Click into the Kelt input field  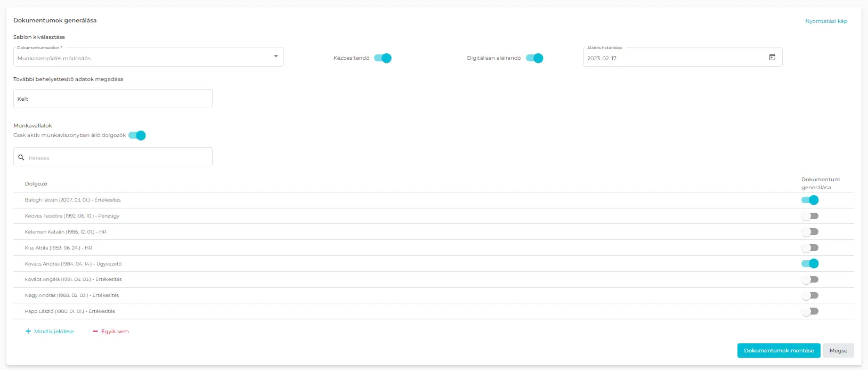113,99
